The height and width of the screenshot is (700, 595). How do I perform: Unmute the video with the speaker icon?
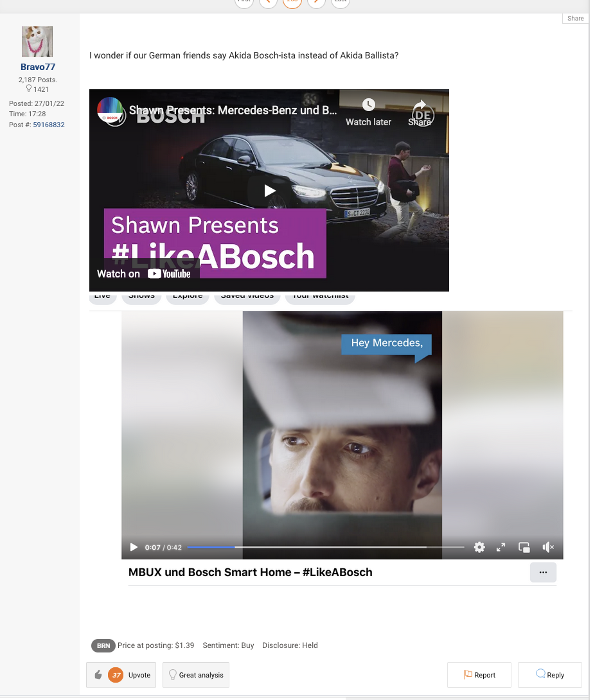(547, 547)
